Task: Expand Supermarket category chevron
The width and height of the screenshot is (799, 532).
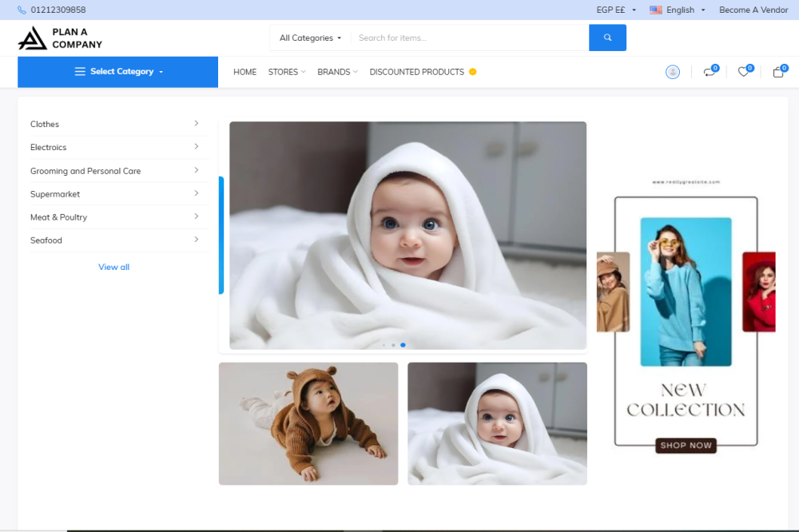Action: coord(197,193)
